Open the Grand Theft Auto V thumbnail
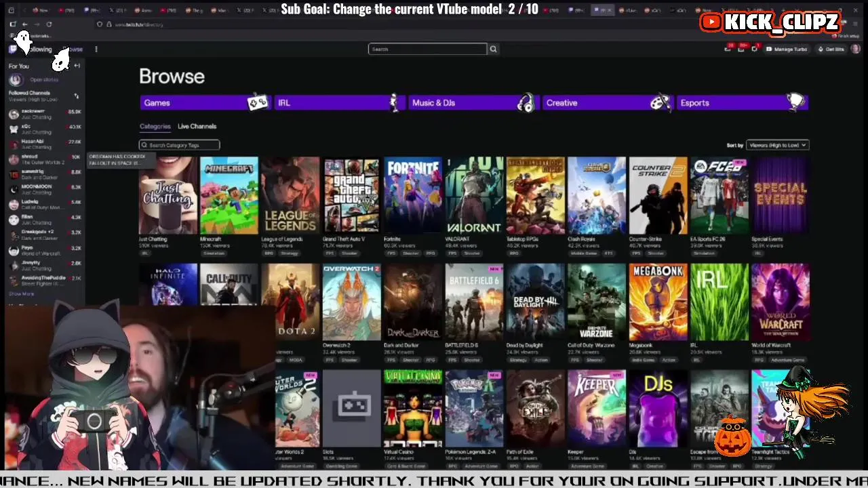This screenshot has width=868, height=488. tap(351, 196)
